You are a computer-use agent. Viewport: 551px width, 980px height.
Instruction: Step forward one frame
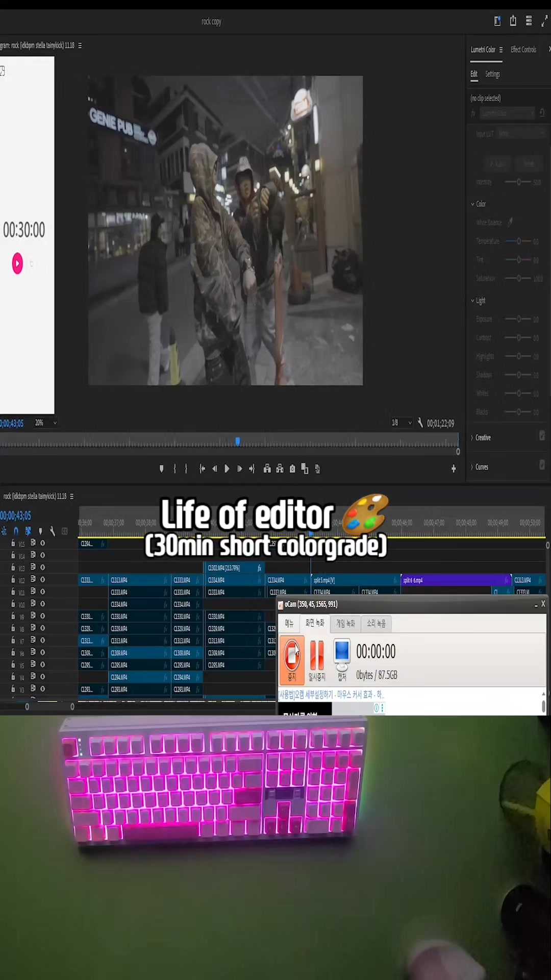click(239, 469)
